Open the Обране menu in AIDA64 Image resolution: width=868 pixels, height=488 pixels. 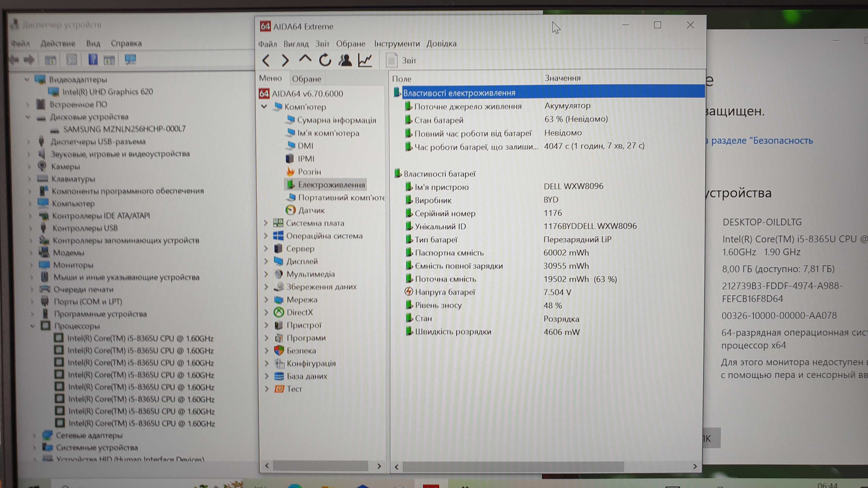(350, 44)
